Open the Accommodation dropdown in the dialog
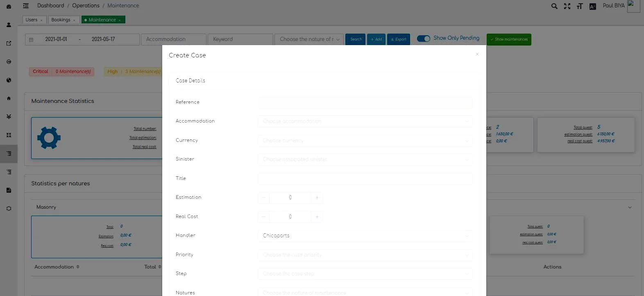Screen dimensions: 644x296 (365, 121)
